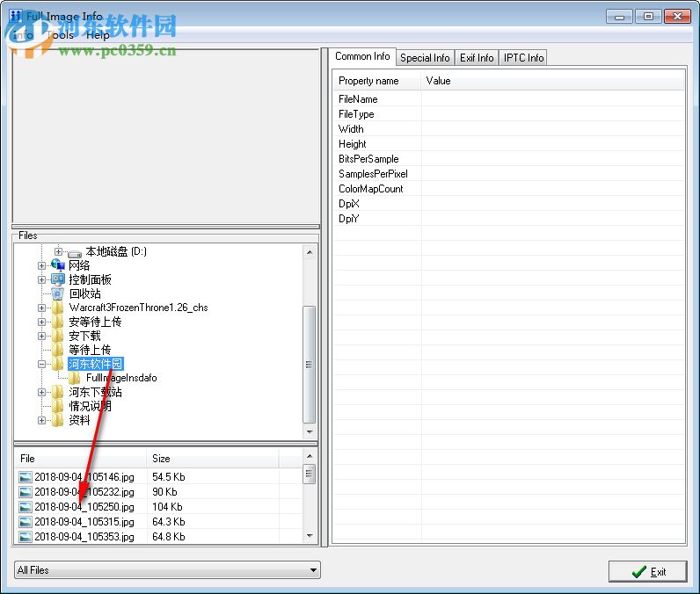Expand the 本地磁盘 (D:) tree node
This screenshot has height=594, width=700.
click(59, 252)
